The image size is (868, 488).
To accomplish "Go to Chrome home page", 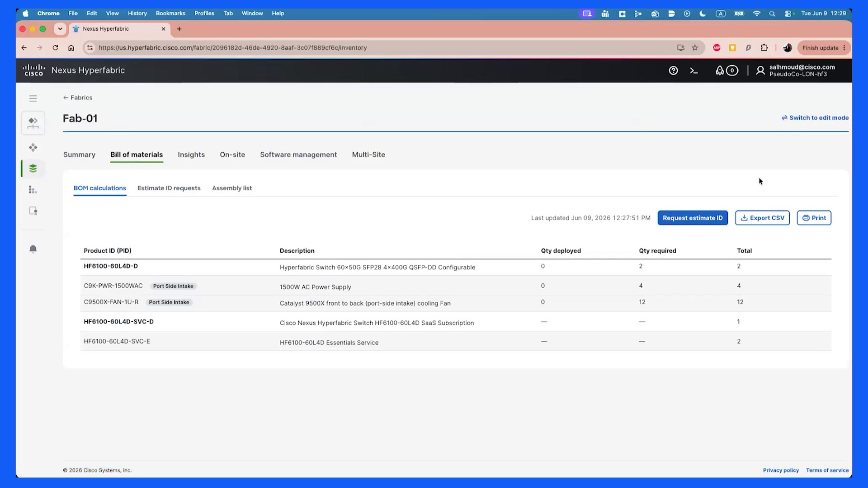I will [71, 48].
